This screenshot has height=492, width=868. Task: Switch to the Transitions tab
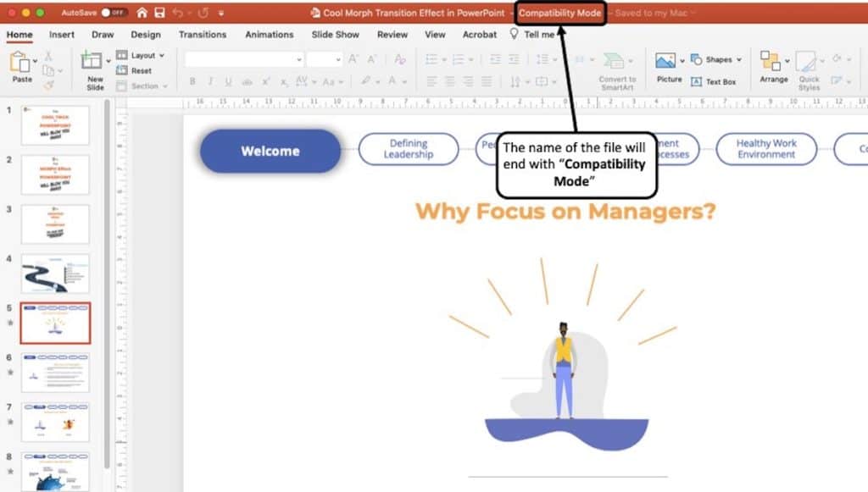pos(203,35)
